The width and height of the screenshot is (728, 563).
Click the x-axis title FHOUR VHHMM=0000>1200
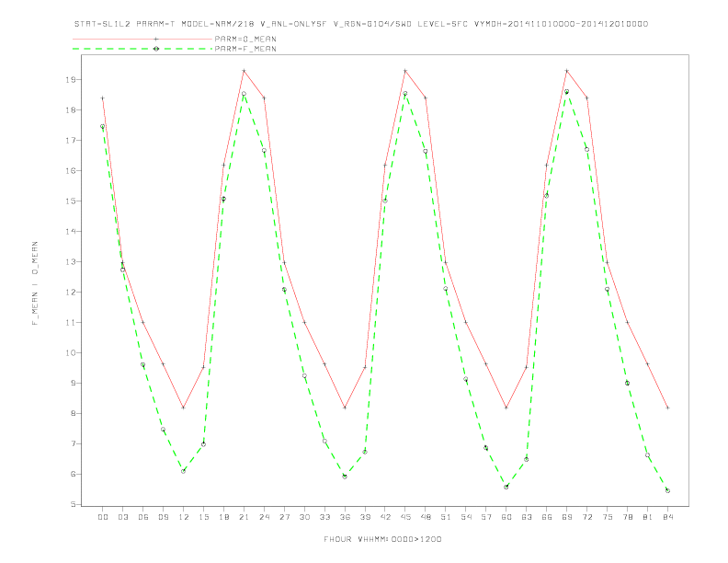pyautogui.click(x=382, y=539)
